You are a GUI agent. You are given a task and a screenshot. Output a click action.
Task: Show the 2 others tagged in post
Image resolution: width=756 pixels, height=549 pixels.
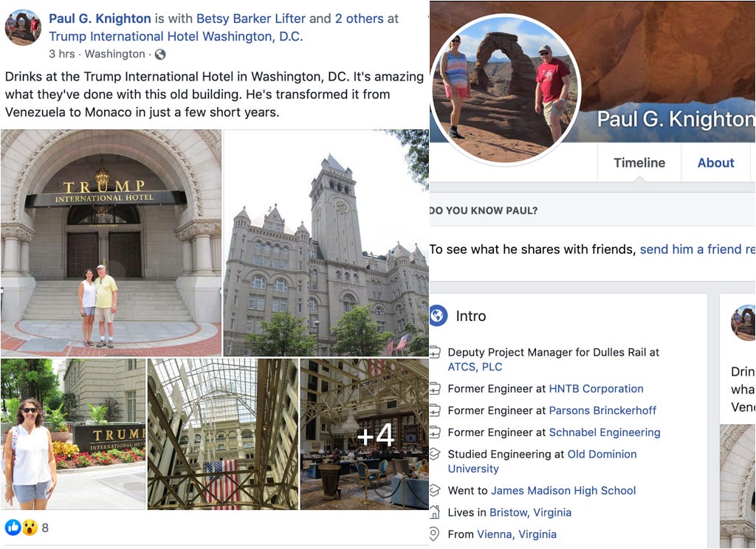(x=360, y=18)
